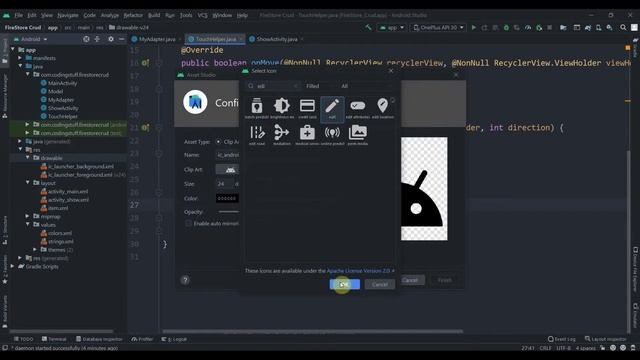Toggle Enable auto mirroring checkbox
The width and height of the screenshot is (640, 360).
pos(188,223)
